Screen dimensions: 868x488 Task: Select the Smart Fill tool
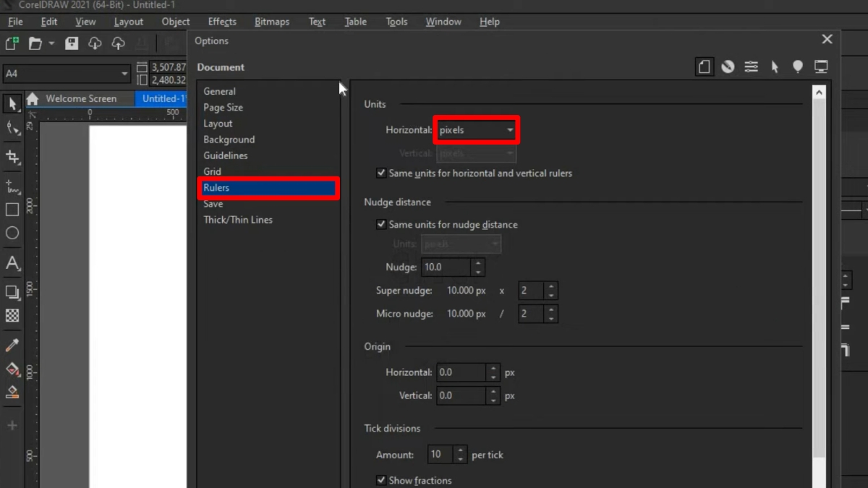coord(12,392)
